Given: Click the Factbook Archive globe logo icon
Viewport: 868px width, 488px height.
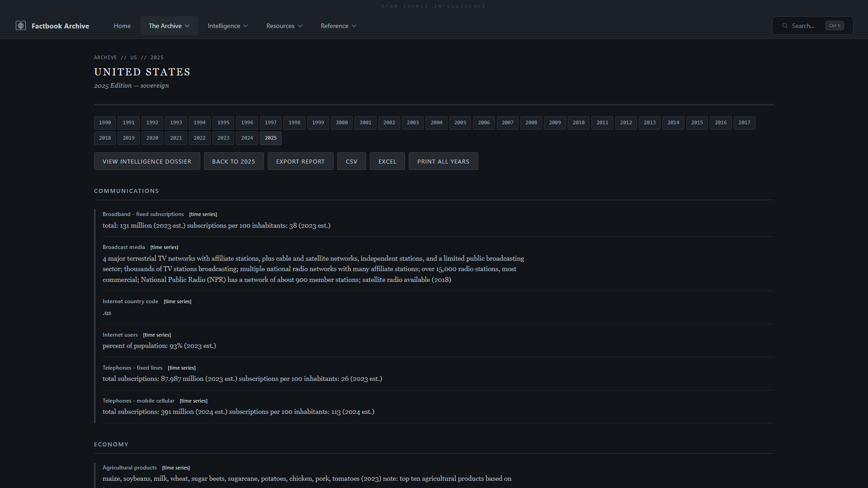Looking at the screenshot, I should coord(21,26).
